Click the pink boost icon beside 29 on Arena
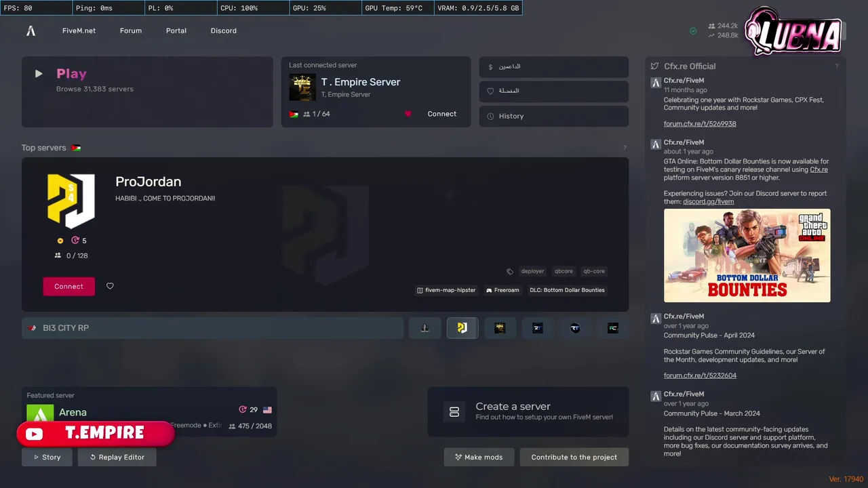Viewport: 868px width, 488px height. click(x=243, y=409)
